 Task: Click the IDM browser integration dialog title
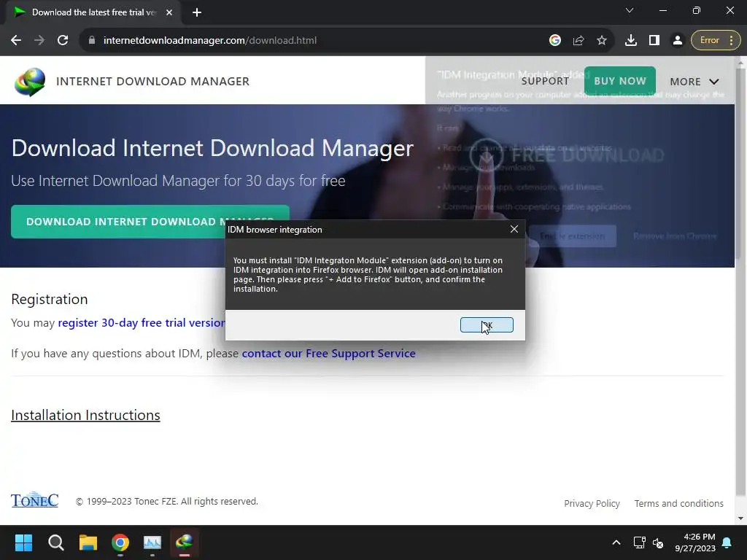(x=275, y=230)
